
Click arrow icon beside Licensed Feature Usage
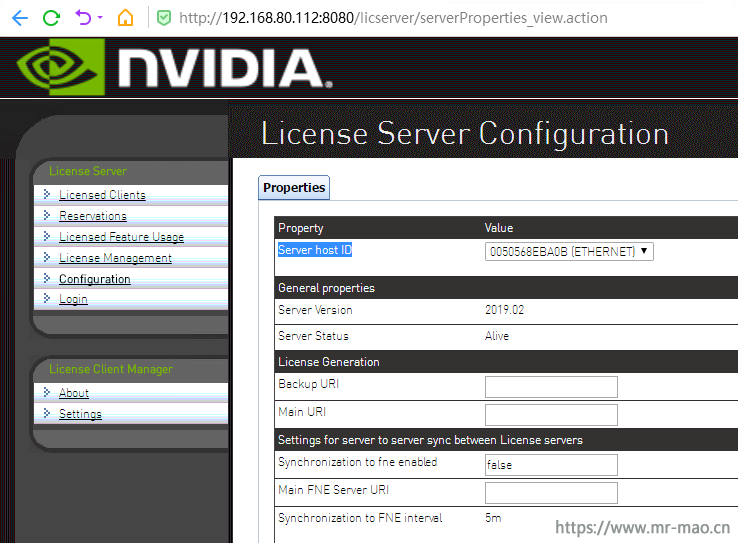point(47,236)
